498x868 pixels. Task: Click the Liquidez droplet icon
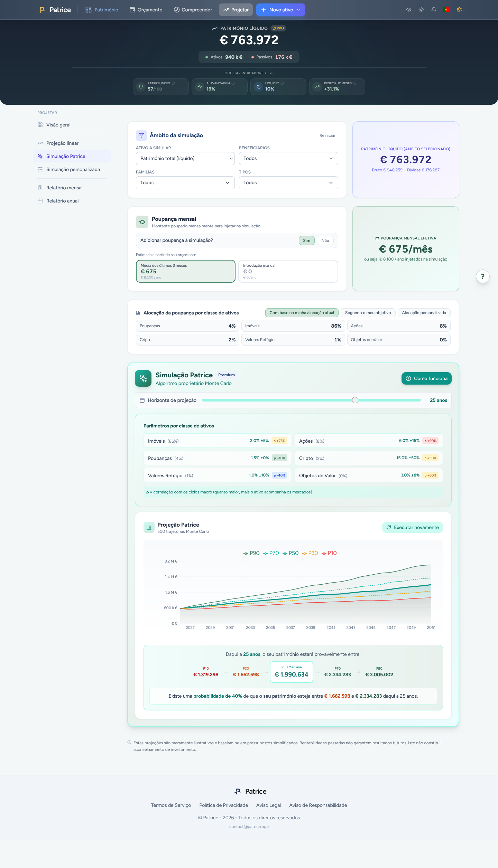[x=258, y=86]
